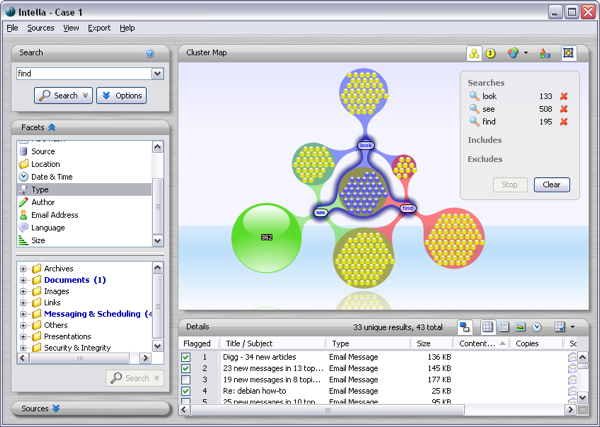Open the search query dropdown arrow

pyautogui.click(x=157, y=74)
